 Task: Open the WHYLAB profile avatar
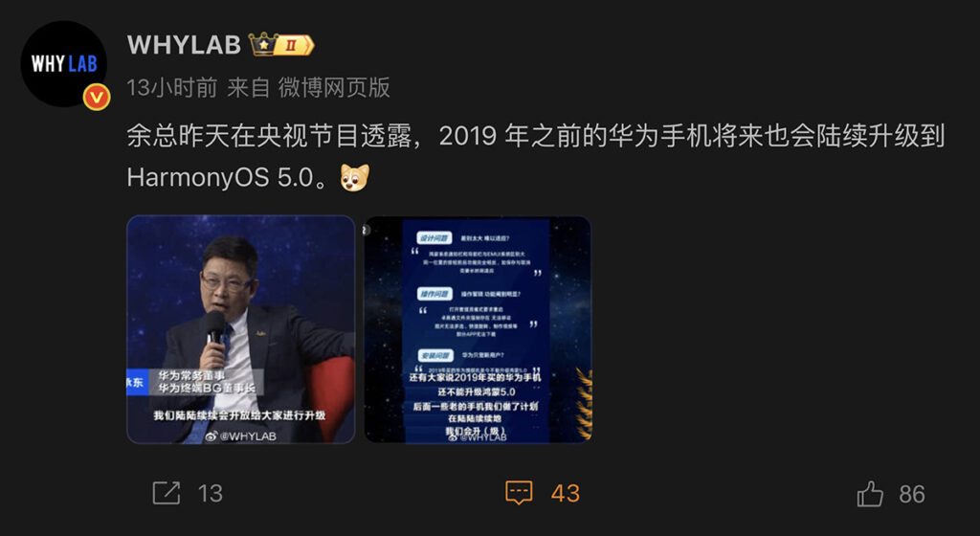pos(64,64)
